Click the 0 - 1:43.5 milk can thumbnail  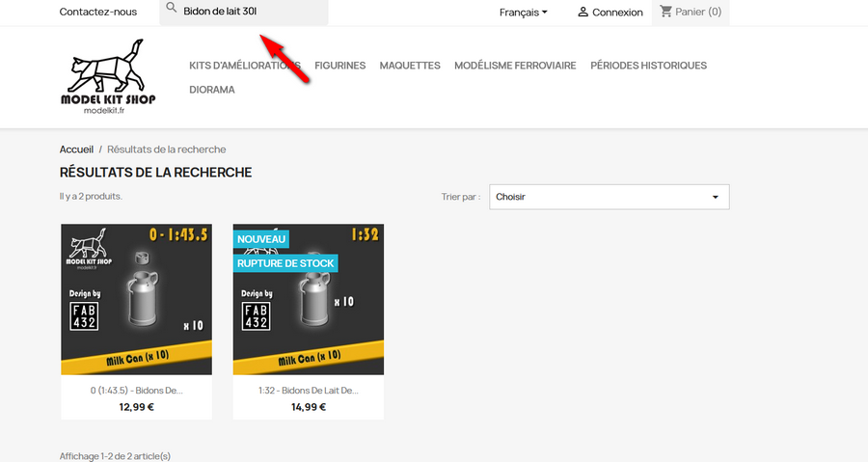coord(136,299)
